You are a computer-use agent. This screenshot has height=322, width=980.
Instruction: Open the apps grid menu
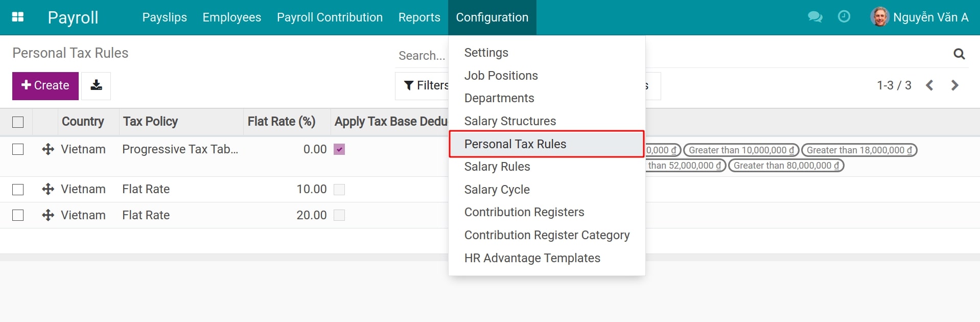tap(18, 17)
